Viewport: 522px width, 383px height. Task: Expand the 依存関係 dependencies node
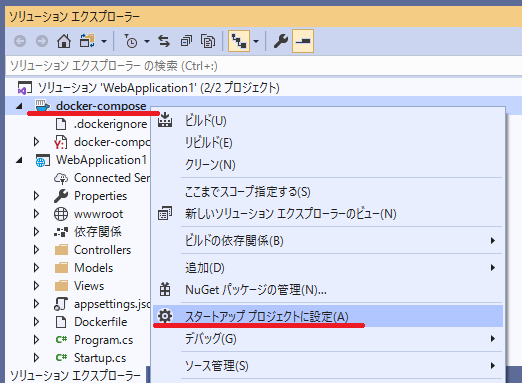(36, 232)
